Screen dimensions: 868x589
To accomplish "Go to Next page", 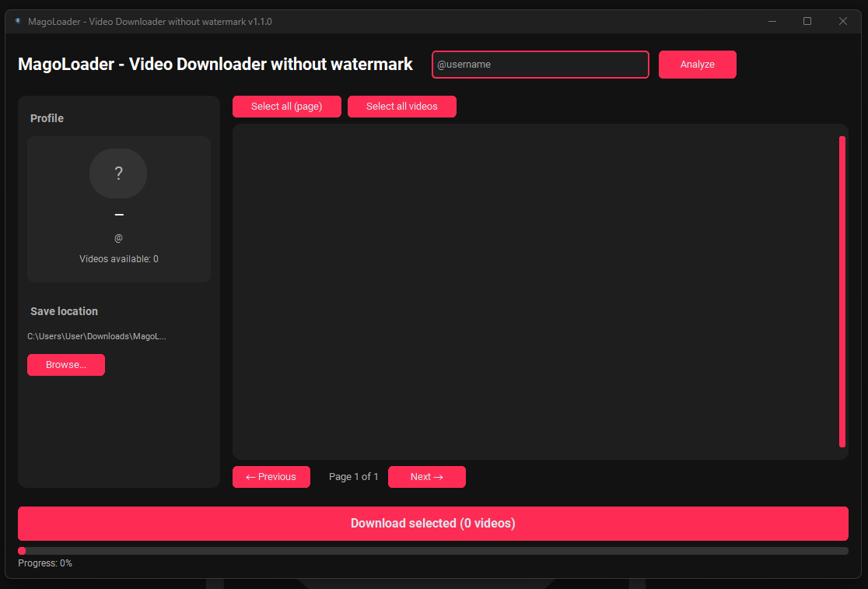I will (x=427, y=477).
